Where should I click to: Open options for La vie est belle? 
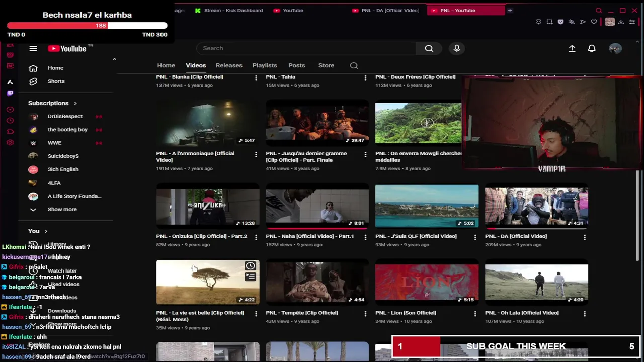coord(256,313)
